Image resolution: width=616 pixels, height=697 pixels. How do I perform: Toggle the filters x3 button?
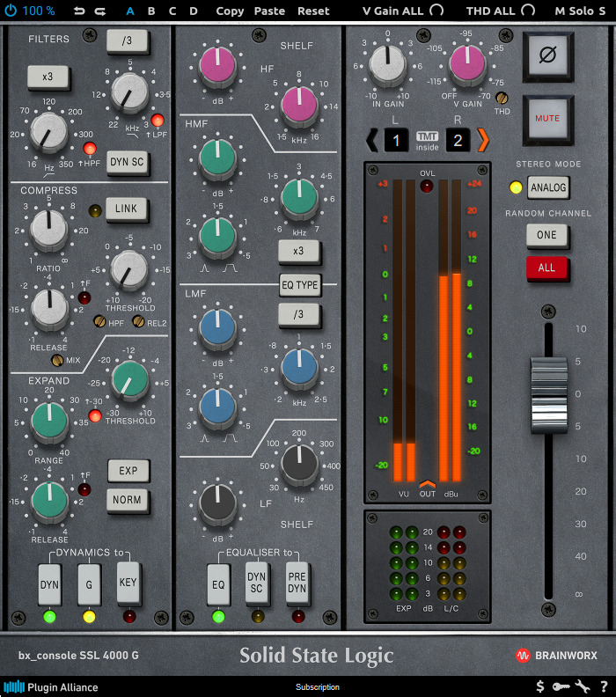(48, 77)
